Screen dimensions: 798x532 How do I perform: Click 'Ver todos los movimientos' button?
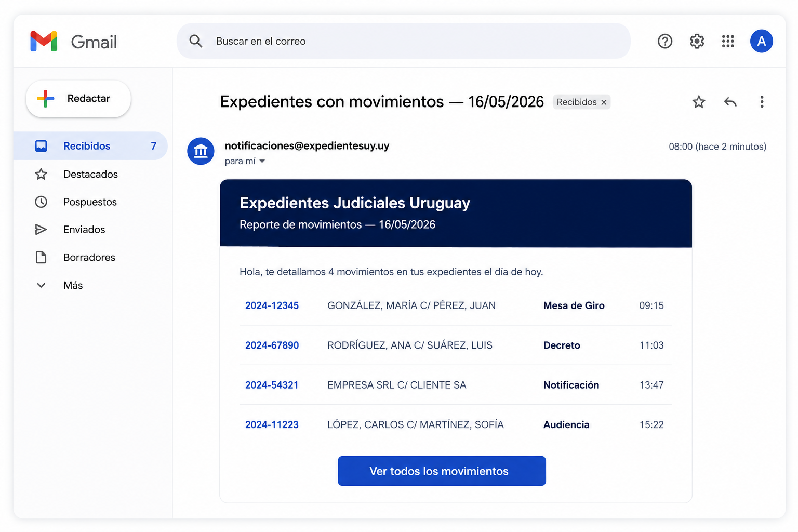[442, 471]
